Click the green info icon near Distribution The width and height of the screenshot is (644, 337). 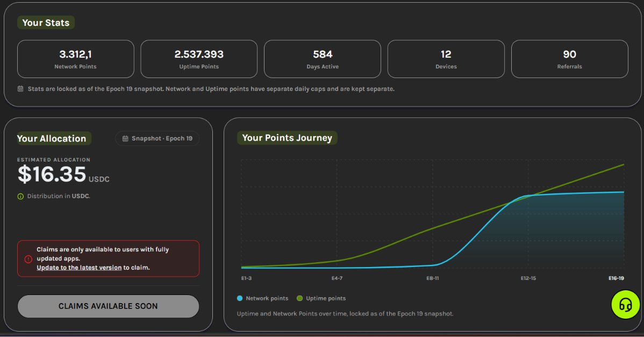20,196
